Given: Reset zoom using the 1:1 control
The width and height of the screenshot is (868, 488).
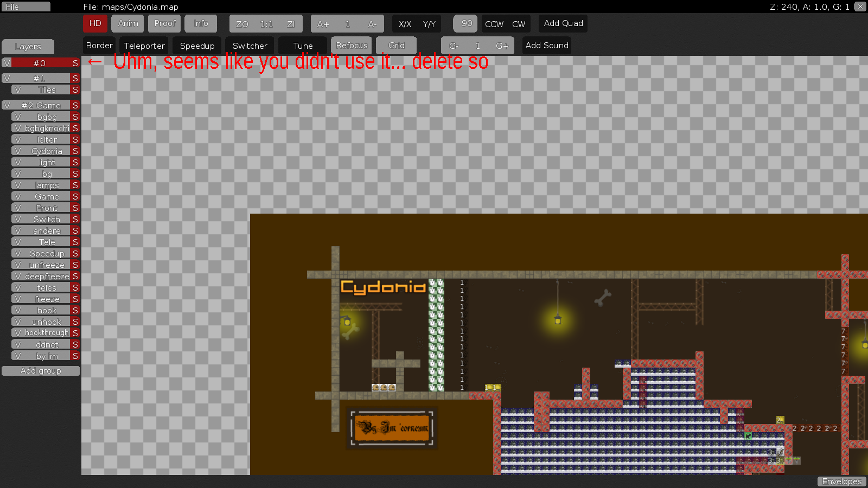Looking at the screenshot, I should (265, 23).
